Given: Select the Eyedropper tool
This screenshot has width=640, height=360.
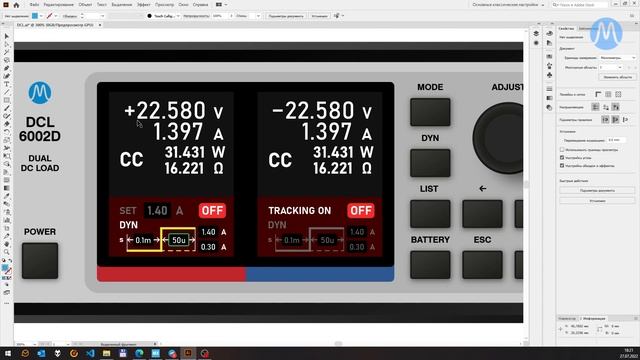Looking at the screenshot, I should pos(7,196).
